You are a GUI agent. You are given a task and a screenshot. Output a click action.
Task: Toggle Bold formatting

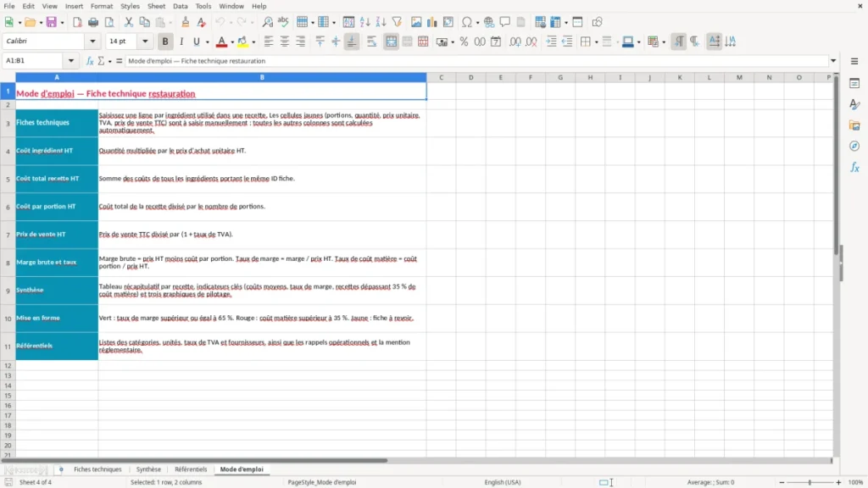coord(165,42)
